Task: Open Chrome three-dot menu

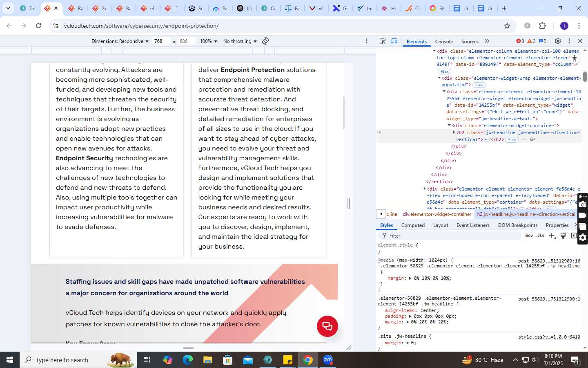Action: (x=579, y=26)
